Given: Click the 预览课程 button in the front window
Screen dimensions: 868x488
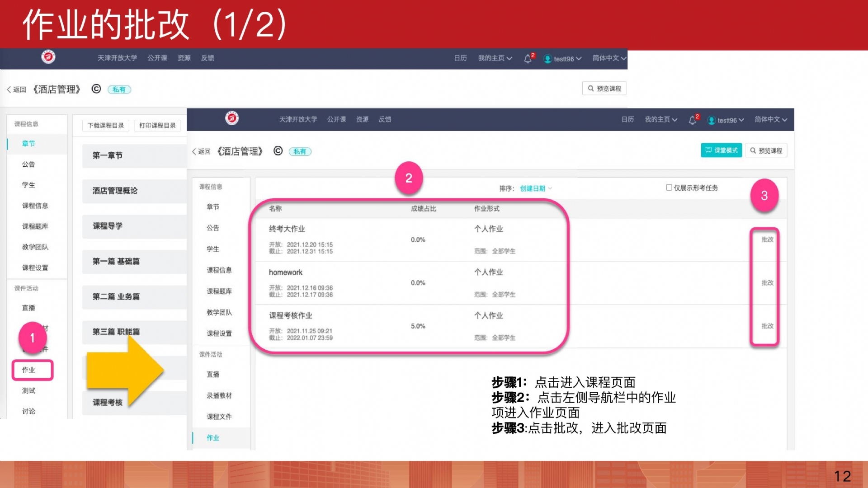Looking at the screenshot, I should pyautogui.click(x=766, y=150).
